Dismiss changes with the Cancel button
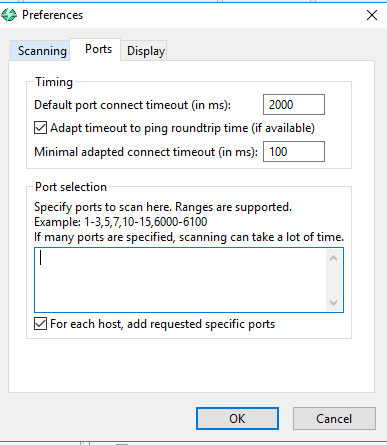Viewport: 387px width, 445px height. (x=334, y=418)
